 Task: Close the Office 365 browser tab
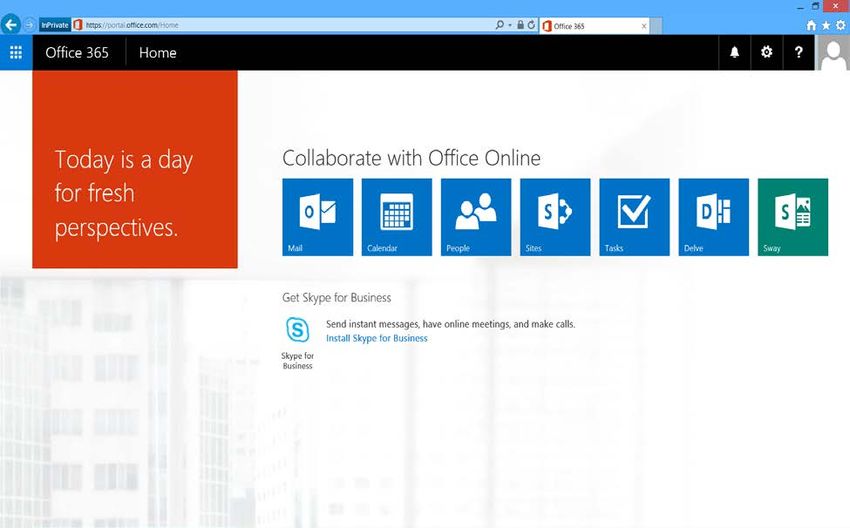(x=643, y=26)
